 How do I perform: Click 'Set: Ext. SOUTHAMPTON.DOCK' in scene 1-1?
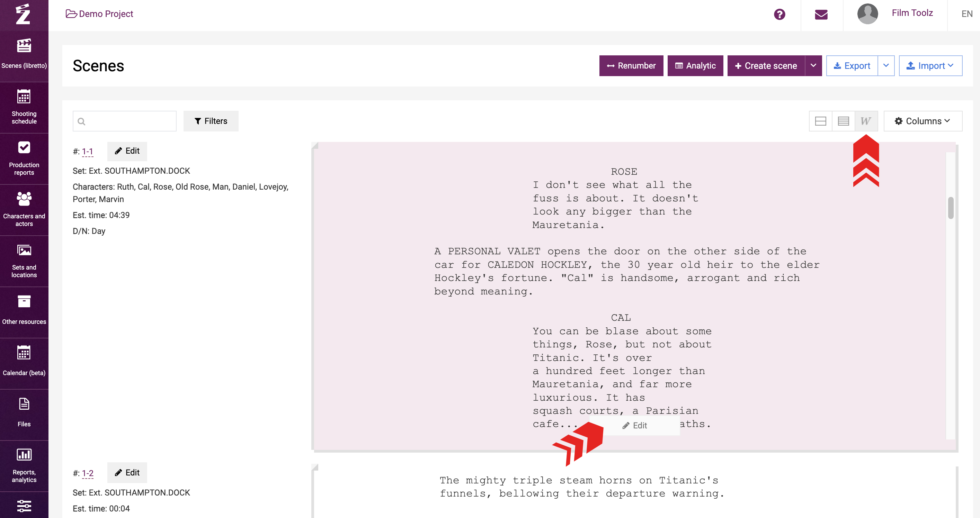click(131, 171)
